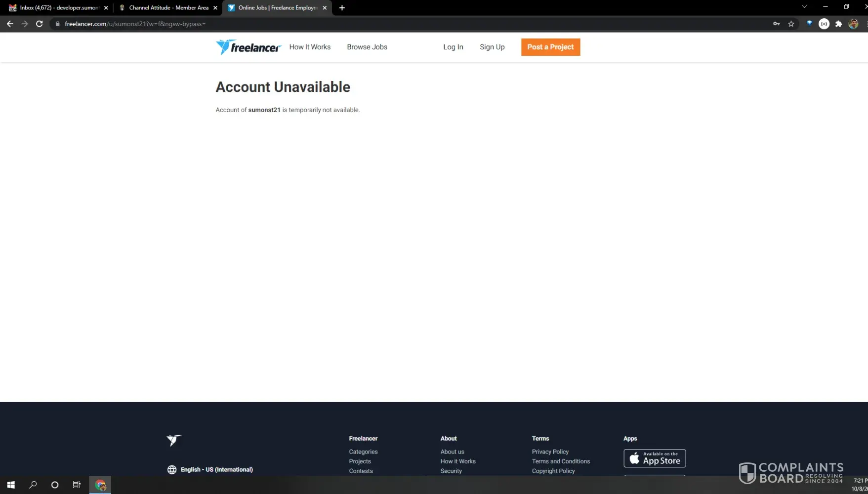Open the Sign Up link
868x494 pixels.
click(492, 47)
